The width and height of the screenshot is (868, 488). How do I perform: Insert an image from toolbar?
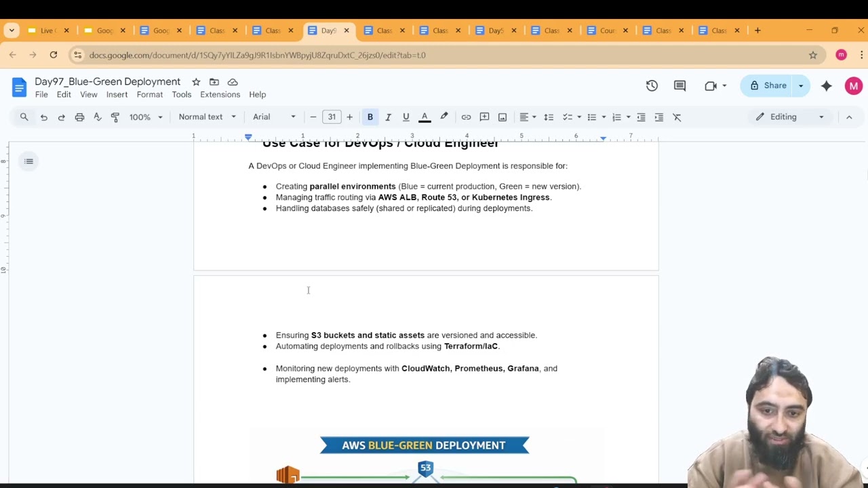[502, 117]
